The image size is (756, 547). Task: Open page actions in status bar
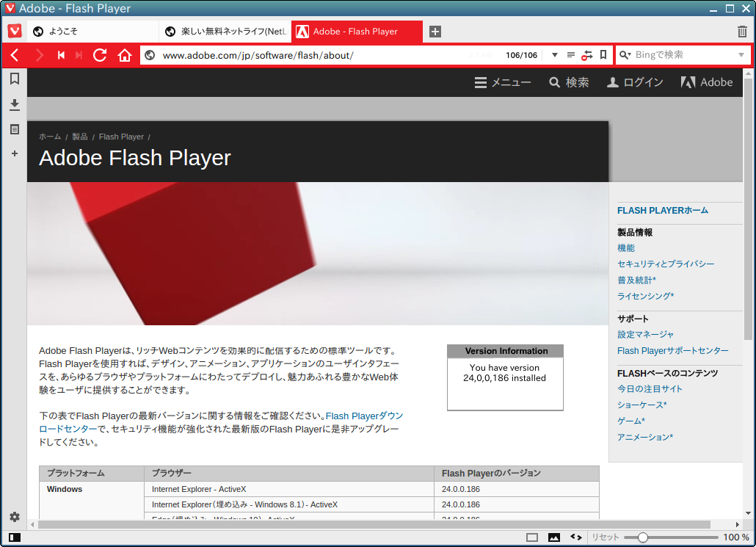point(575,537)
